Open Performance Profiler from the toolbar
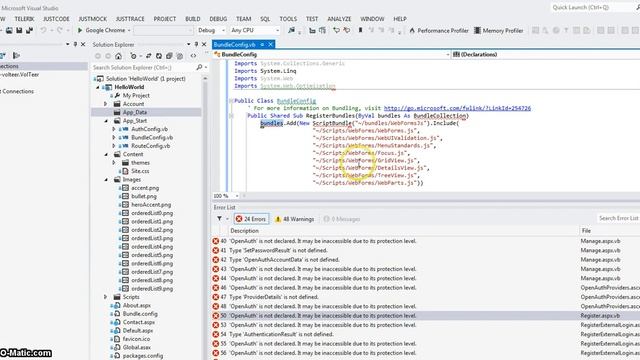640x360 pixels. pos(438,30)
